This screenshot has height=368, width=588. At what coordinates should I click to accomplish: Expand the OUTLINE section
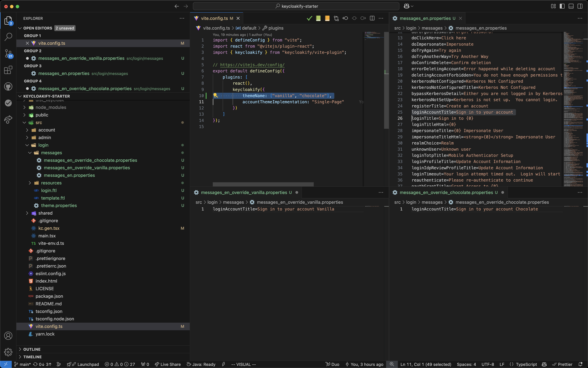(32, 349)
